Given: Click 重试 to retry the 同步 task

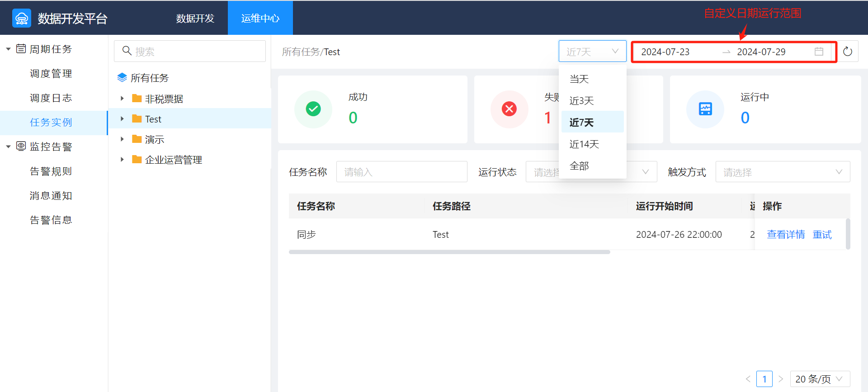Looking at the screenshot, I should [x=822, y=234].
